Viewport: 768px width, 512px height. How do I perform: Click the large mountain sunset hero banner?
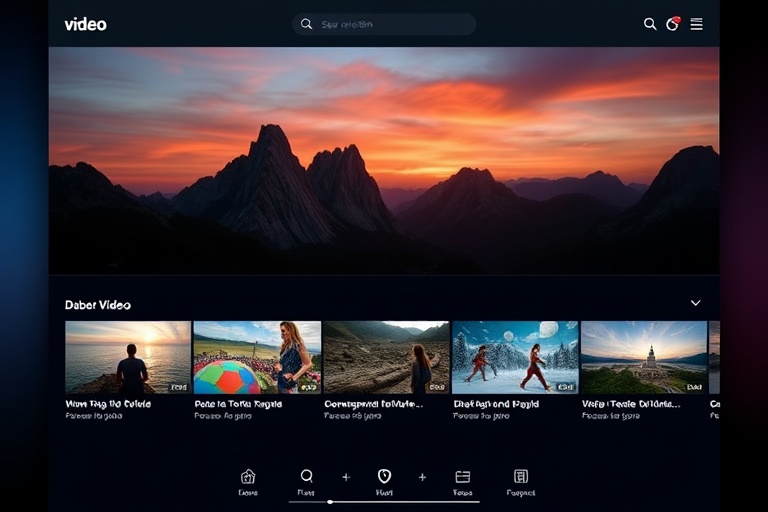[x=384, y=160]
